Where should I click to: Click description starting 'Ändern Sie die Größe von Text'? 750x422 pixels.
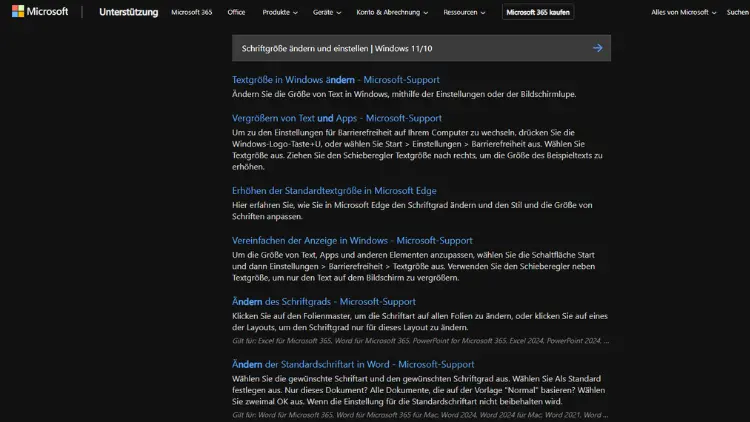point(404,94)
